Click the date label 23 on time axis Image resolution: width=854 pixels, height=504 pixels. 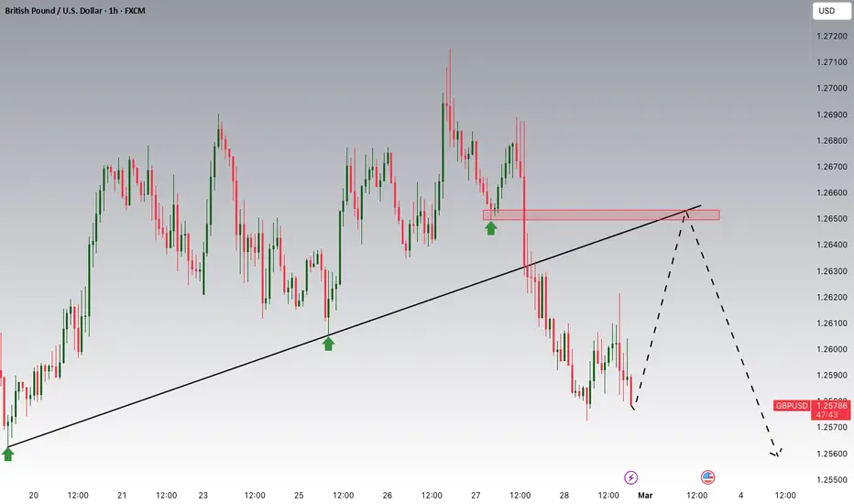tap(203, 495)
